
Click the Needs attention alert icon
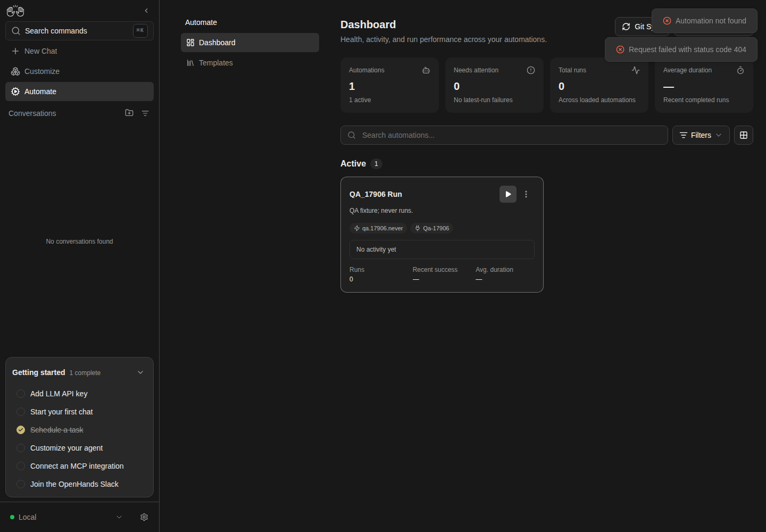coord(531,70)
